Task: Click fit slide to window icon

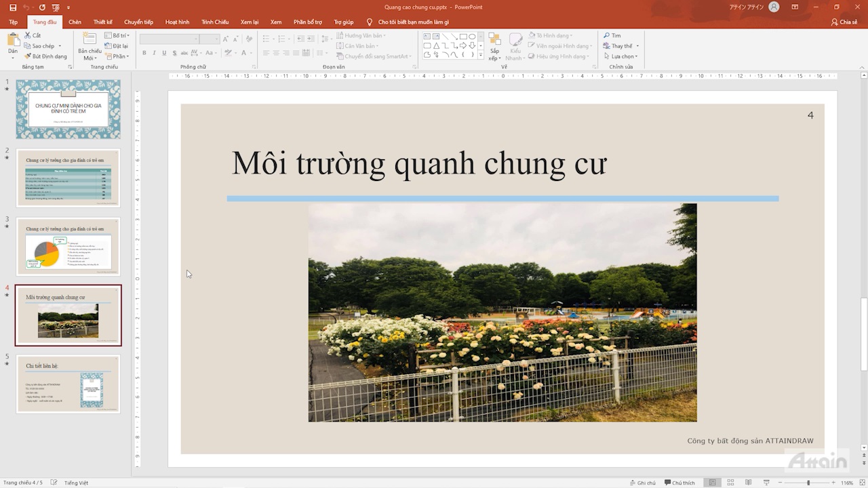Action: click(x=862, y=483)
